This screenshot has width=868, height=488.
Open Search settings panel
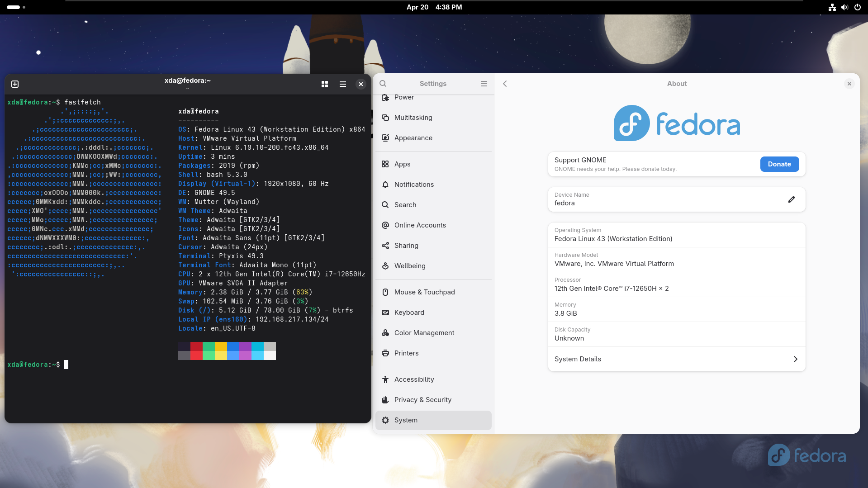(433, 205)
